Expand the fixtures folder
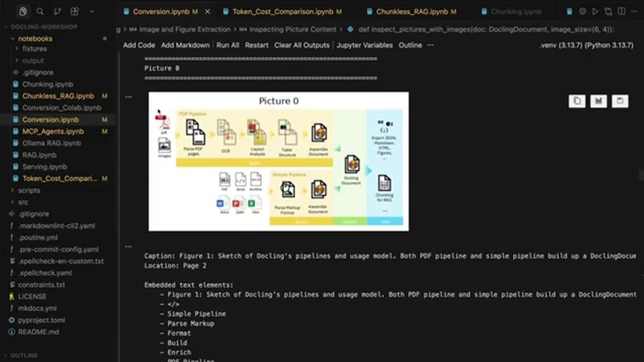Screen dimensions: 644x362 (x=34, y=49)
